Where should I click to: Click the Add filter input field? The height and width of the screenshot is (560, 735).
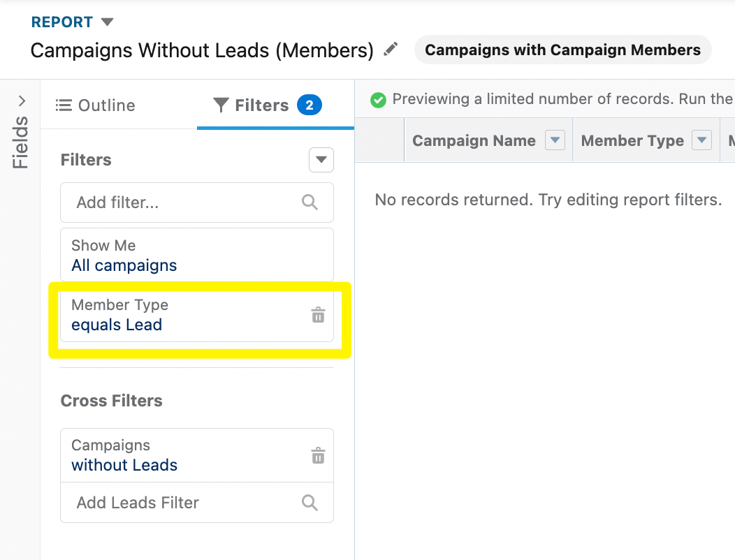[x=197, y=202]
